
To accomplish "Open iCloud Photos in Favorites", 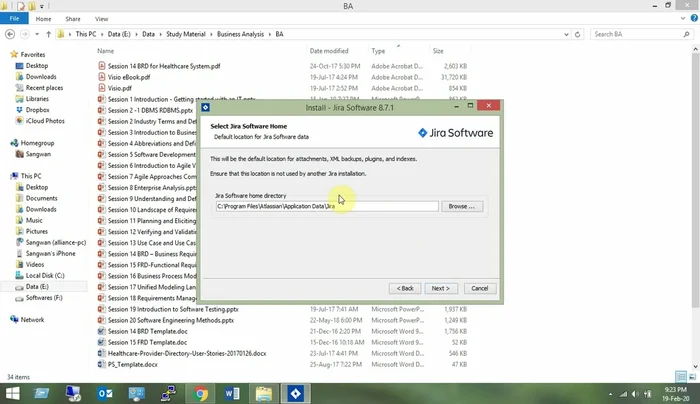I will [45, 121].
